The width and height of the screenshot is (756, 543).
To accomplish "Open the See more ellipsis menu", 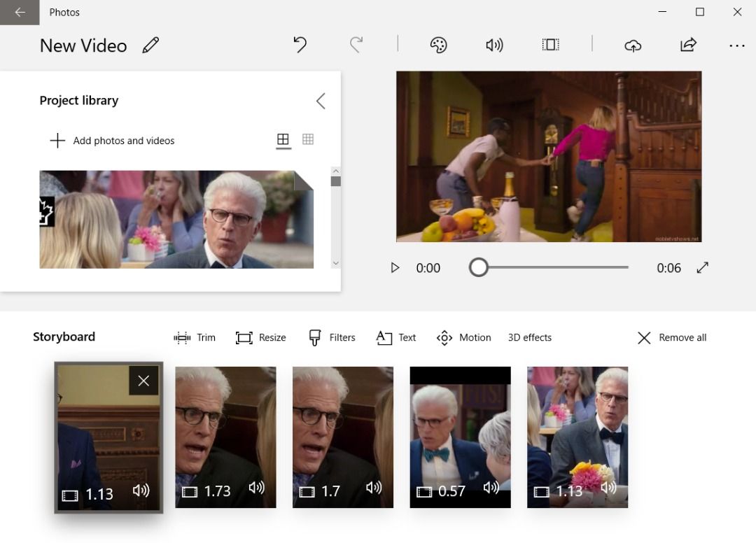I will pyautogui.click(x=736, y=45).
